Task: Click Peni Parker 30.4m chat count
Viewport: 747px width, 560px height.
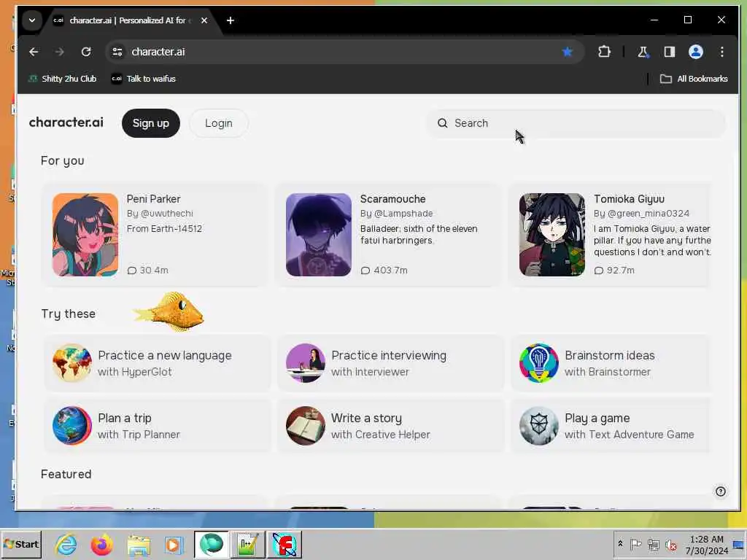Action: (x=147, y=270)
